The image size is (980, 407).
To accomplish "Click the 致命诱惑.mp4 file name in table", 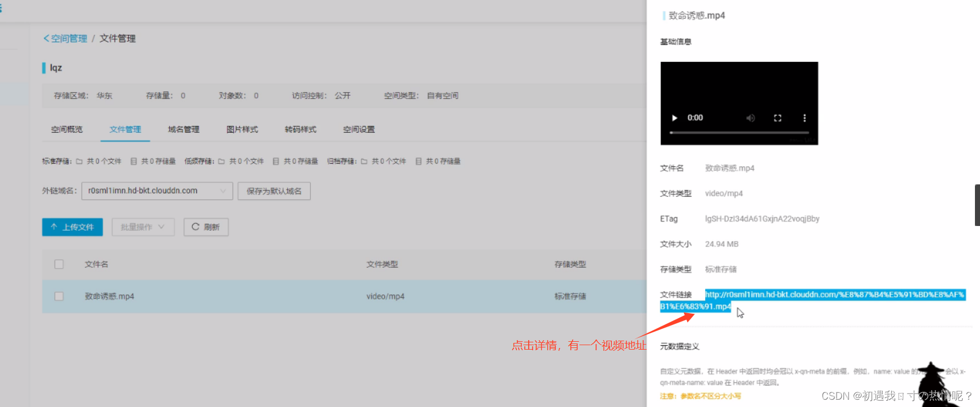I will [110, 296].
